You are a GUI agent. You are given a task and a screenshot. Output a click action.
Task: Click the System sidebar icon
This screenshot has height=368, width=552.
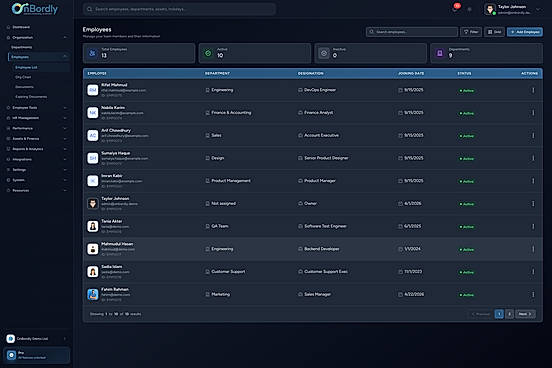pos(8,180)
